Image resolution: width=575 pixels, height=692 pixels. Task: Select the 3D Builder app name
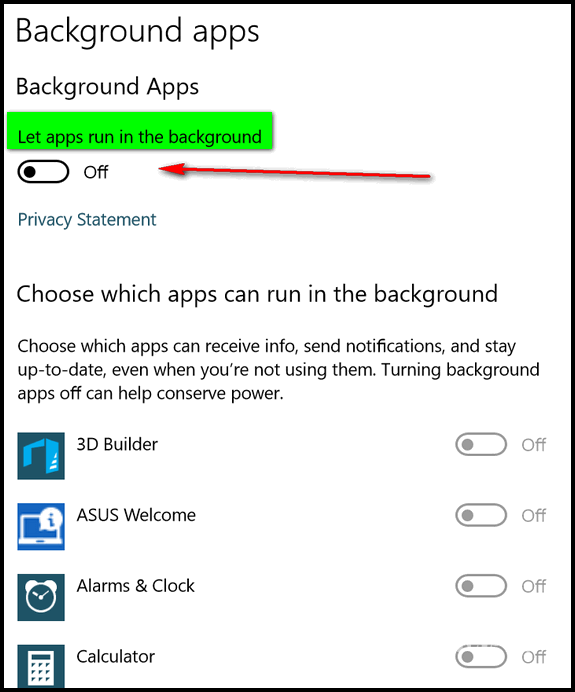tap(117, 444)
